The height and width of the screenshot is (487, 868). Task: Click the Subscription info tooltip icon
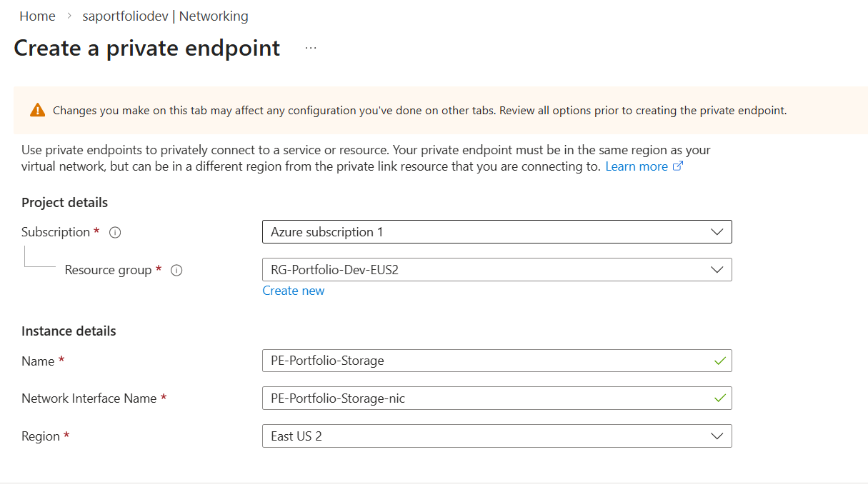tap(115, 233)
